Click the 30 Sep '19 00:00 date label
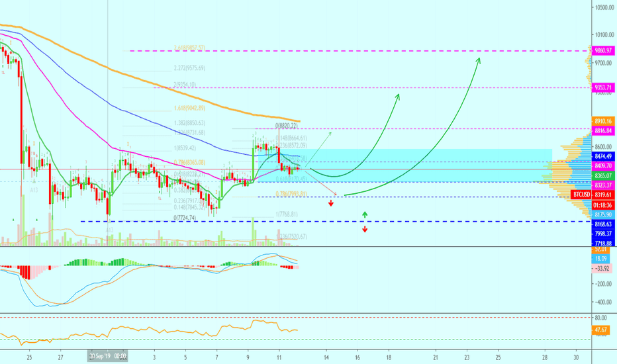Image resolution: width=617 pixels, height=364 pixels. (107, 357)
